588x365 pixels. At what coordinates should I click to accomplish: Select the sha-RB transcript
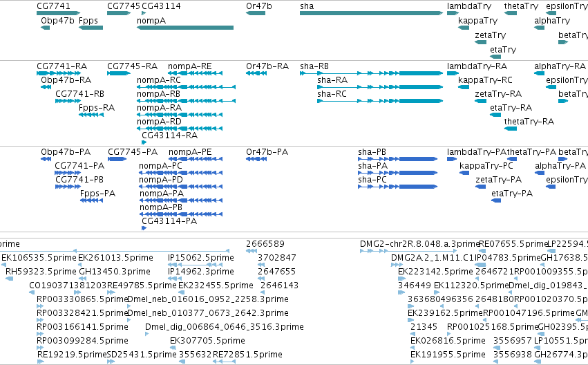371,73
